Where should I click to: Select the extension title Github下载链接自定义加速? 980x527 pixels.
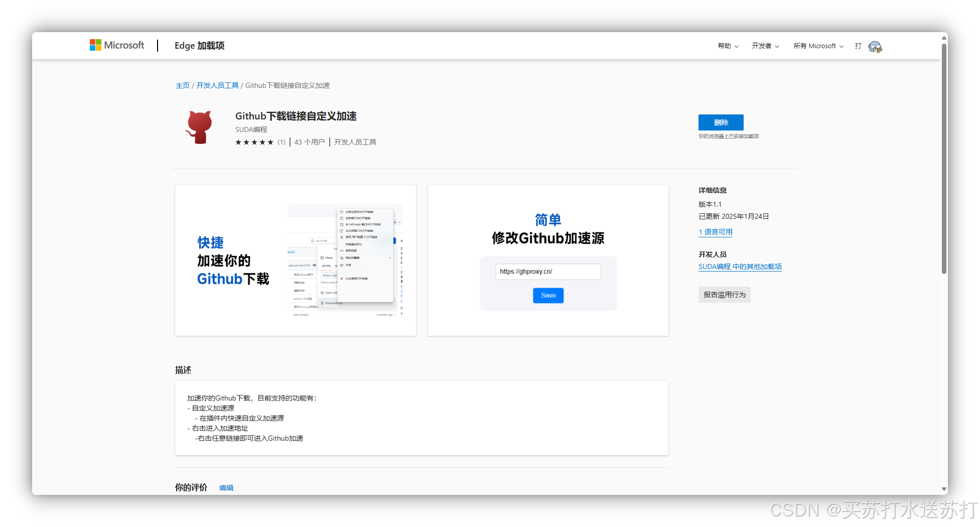(296, 116)
